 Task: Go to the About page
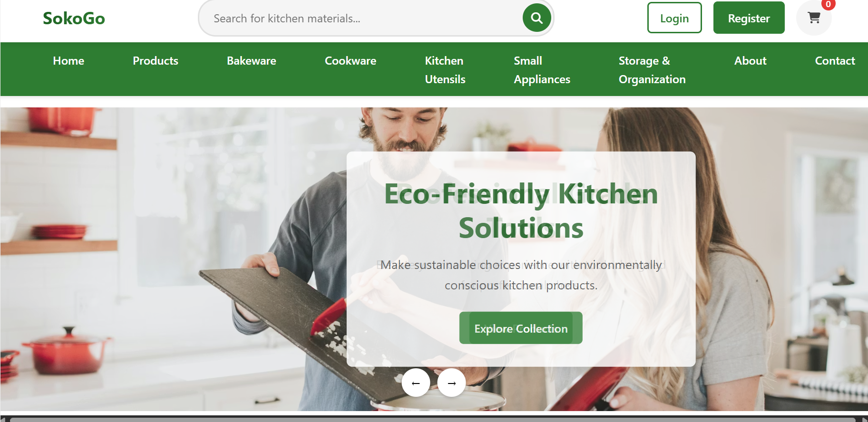pos(751,61)
